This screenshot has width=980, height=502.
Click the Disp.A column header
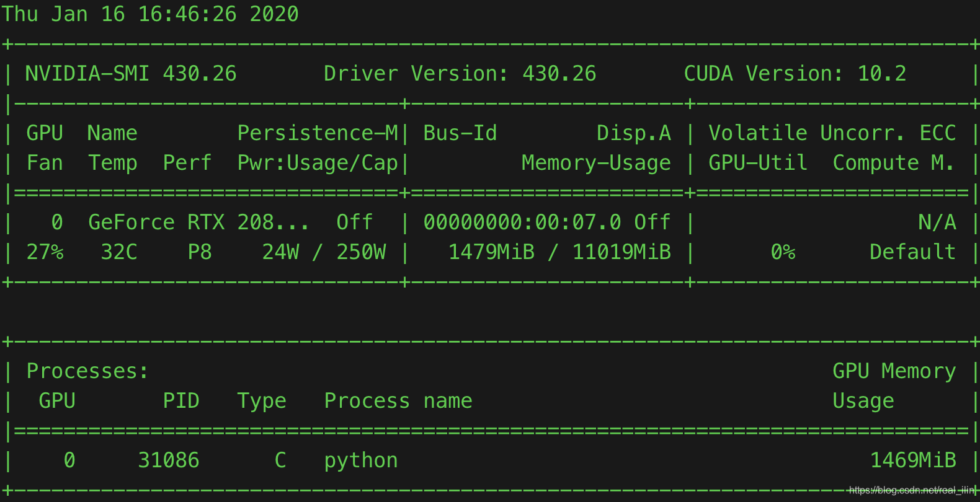click(x=633, y=133)
